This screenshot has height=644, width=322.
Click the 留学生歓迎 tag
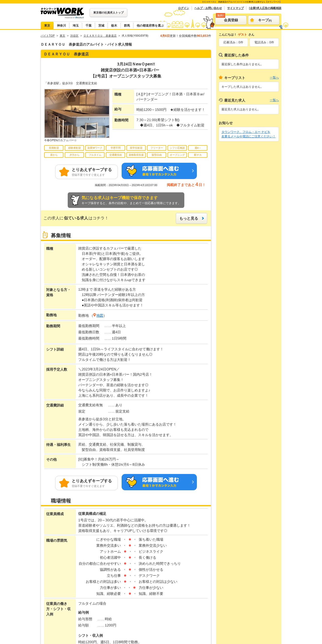pyautogui.click(x=136, y=148)
